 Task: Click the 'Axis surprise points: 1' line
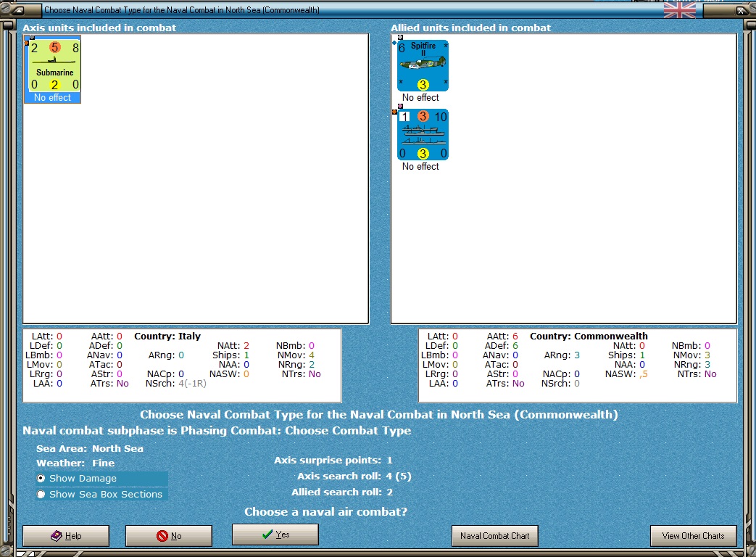(x=333, y=460)
